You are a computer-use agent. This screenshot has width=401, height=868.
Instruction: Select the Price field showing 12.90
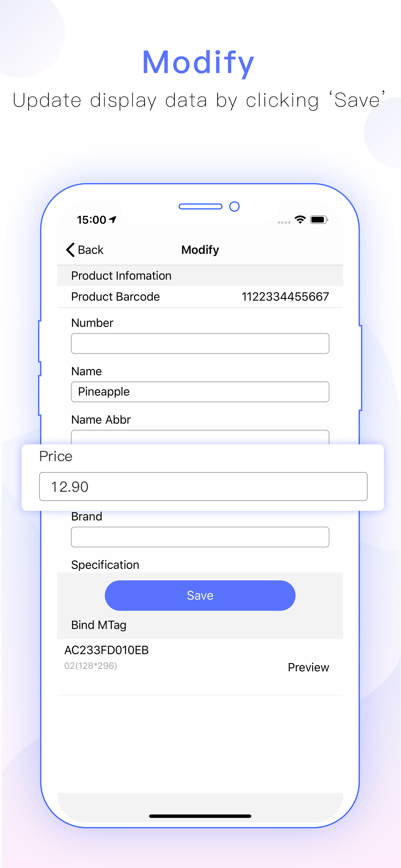tap(203, 486)
